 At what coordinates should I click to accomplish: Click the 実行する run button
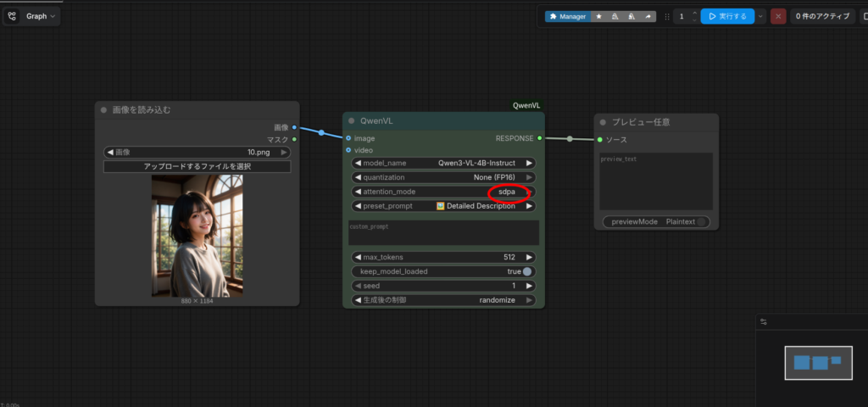click(727, 16)
